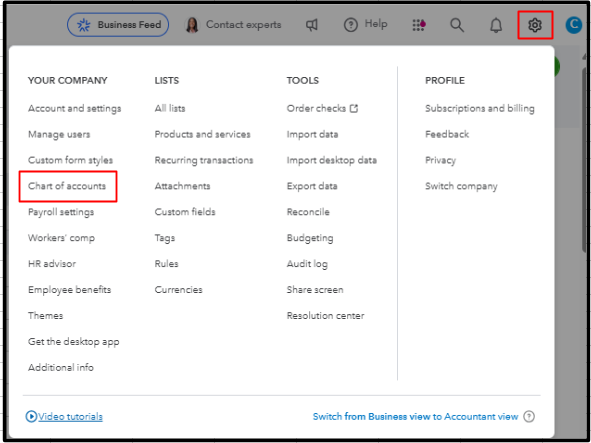The height and width of the screenshot is (443, 591).
Task: Click the Help question mark icon
Action: 351,25
